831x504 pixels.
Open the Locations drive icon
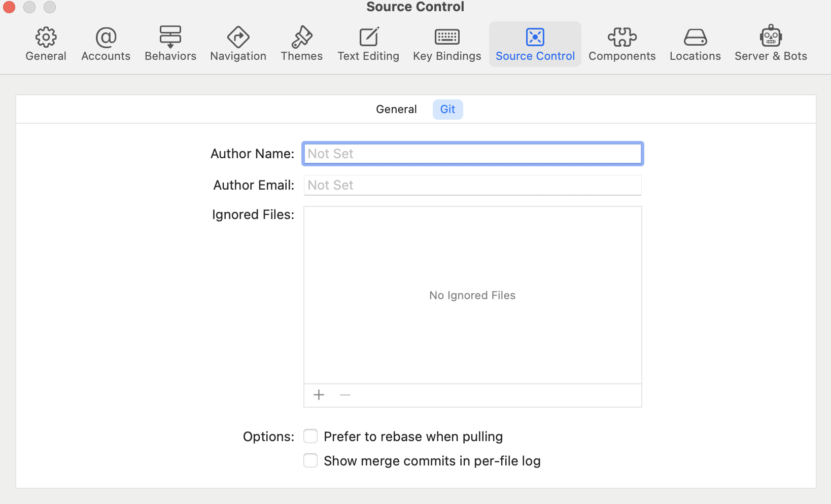click(695, 37)
